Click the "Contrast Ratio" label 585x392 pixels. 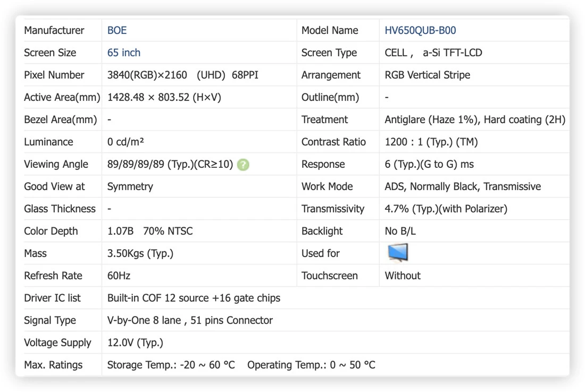point(333,142)
